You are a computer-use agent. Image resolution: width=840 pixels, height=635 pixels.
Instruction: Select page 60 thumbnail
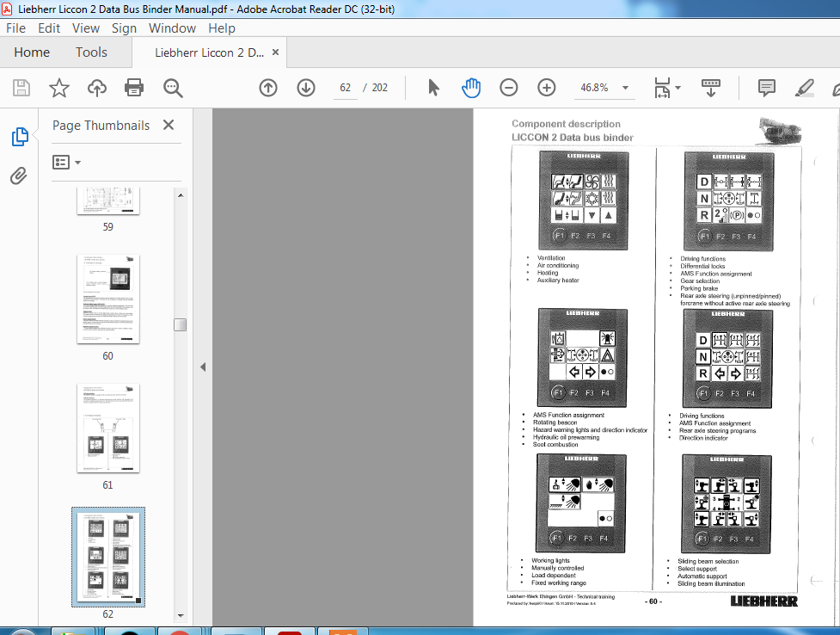[x=108, y=299]
